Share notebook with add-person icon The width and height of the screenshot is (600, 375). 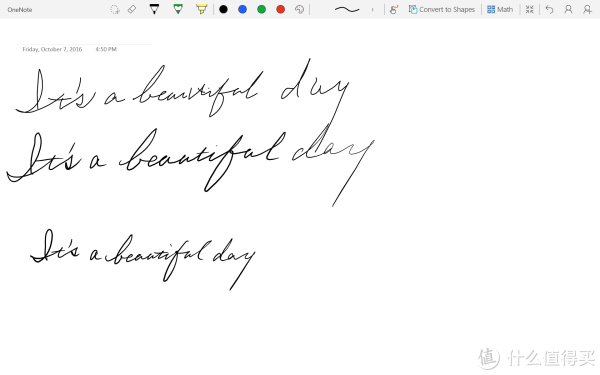587,9
